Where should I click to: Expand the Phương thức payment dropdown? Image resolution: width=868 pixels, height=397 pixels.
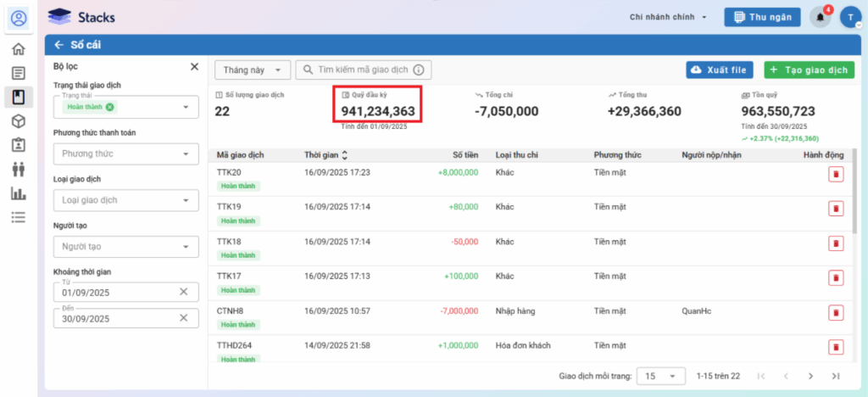(x=125, y=154)
